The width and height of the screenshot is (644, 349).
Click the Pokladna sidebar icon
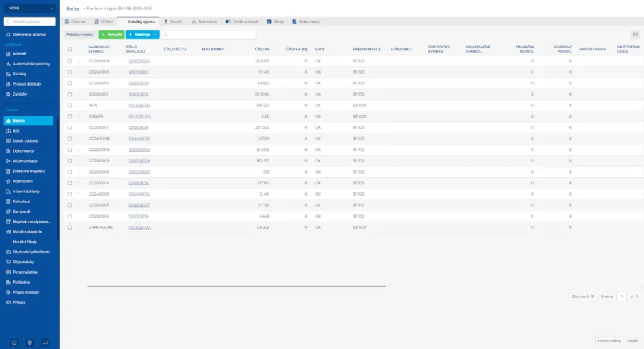tap(8, 282)
